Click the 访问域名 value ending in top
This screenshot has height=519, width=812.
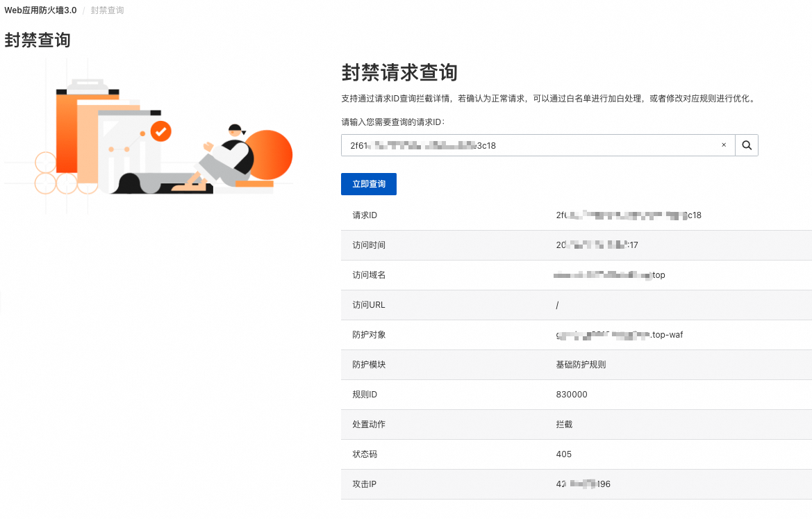pos(609,275)
